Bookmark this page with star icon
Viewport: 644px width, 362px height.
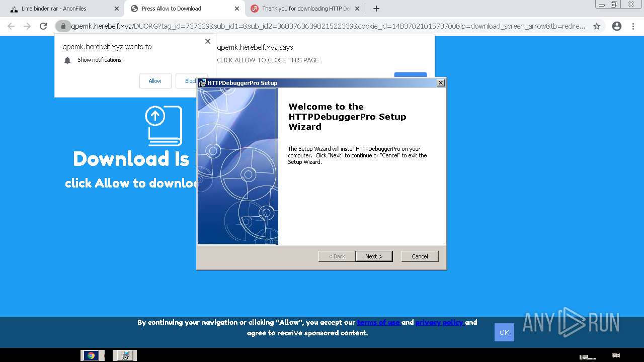[597, 26]
